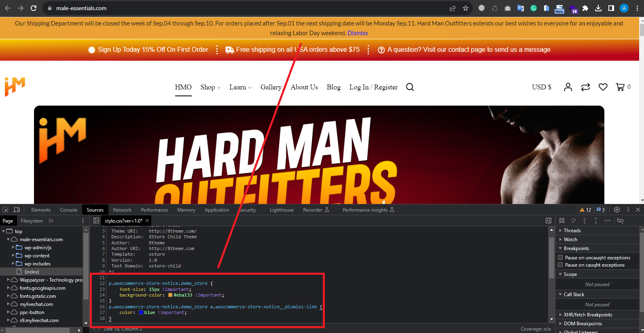Show more navigator tabs chevron

51,221
